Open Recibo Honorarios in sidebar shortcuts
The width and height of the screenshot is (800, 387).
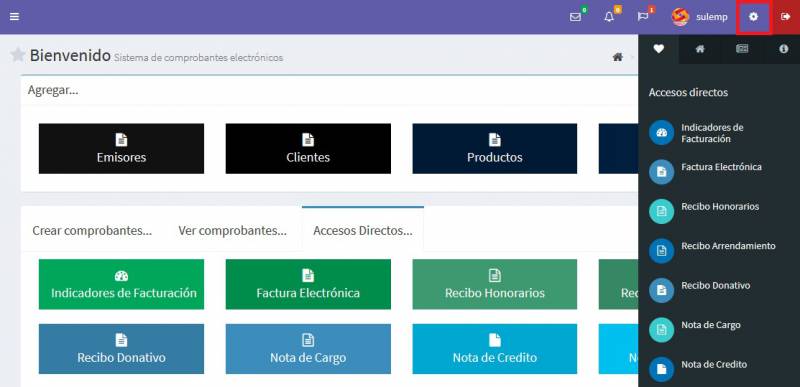(720, 207)
